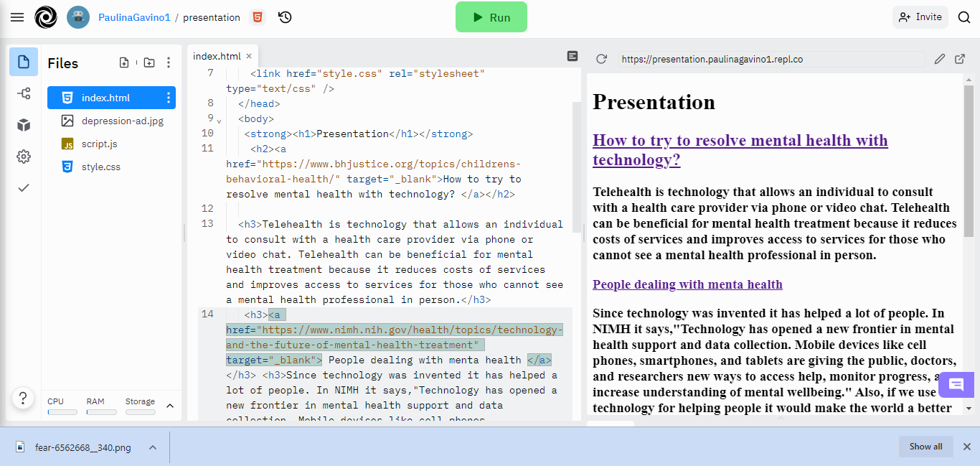Click the Storage usage bar
Viewport: 980px width, 466px height.
point(141,412)
